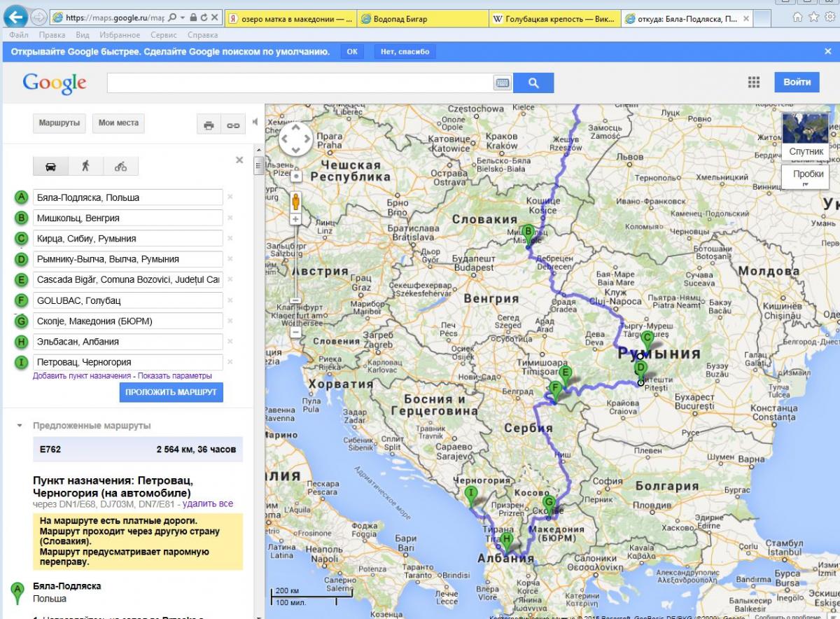Collapse the Предложенные маршруты section
Screen dimensions: 840x619
click(19, 426)
